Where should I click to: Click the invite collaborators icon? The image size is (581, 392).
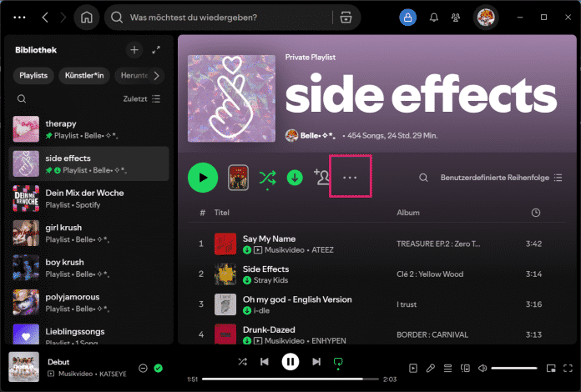coord(321,177)
